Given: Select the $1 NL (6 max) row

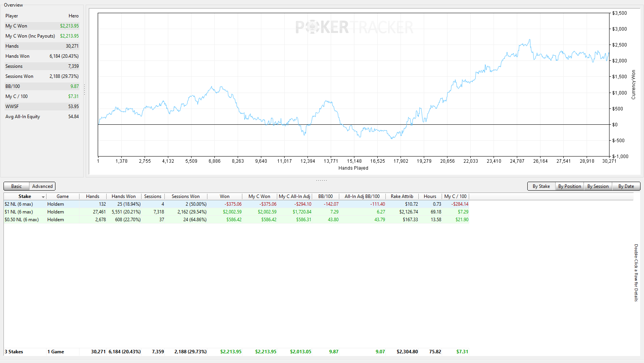Looking at the screenshot, I should (x=237, y=212).
